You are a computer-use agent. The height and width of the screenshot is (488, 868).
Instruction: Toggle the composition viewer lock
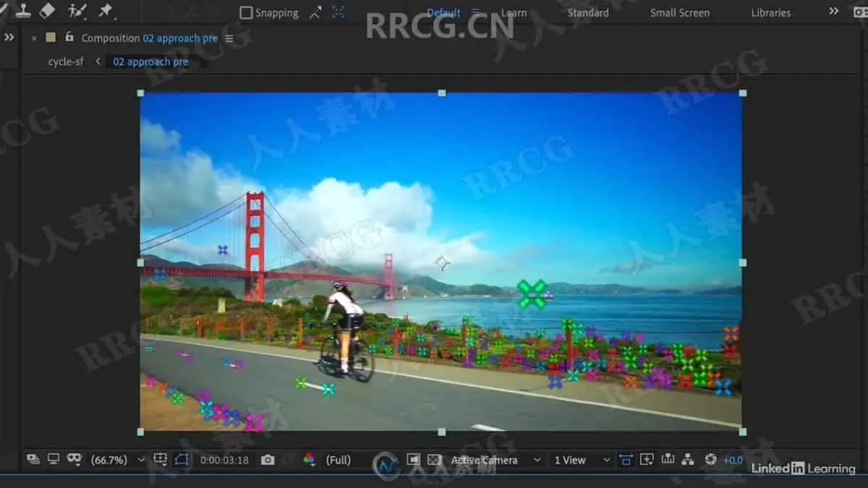(x=69, y=37)
